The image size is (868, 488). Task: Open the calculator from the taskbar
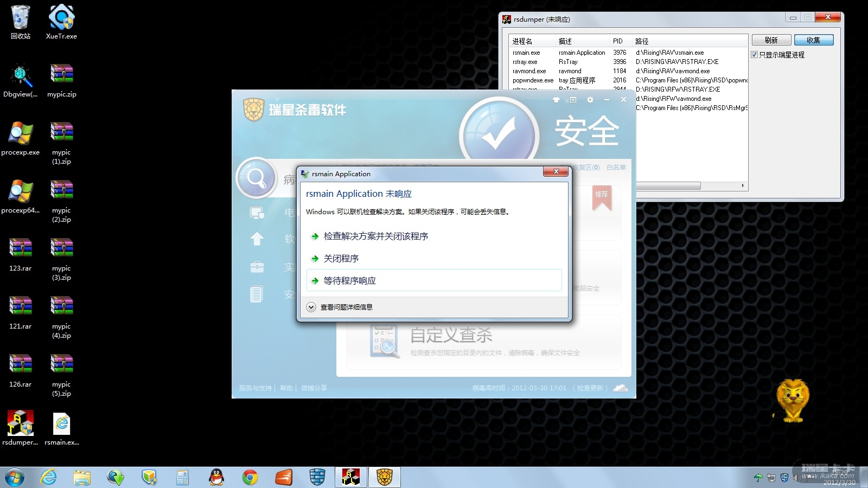coord(182,477)
